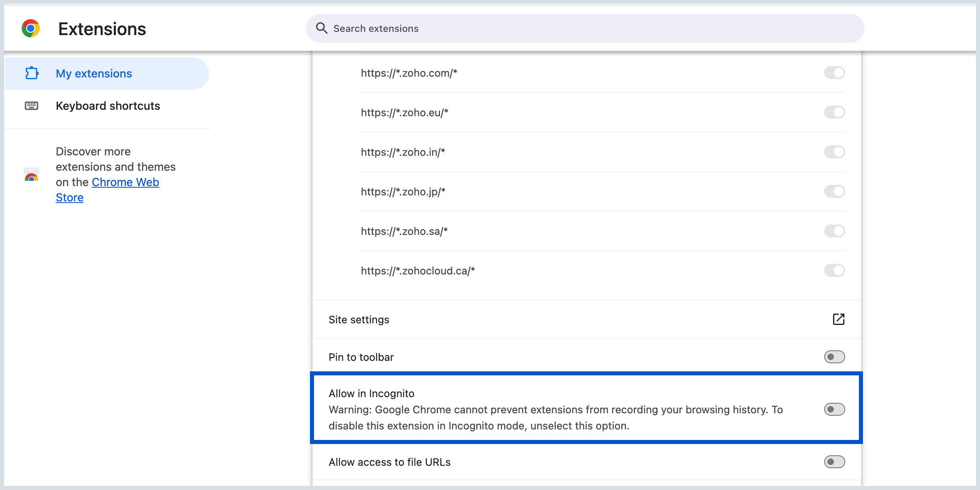Open Keyboard shortcuts page
Screen dimensions: 980x490
108,106
